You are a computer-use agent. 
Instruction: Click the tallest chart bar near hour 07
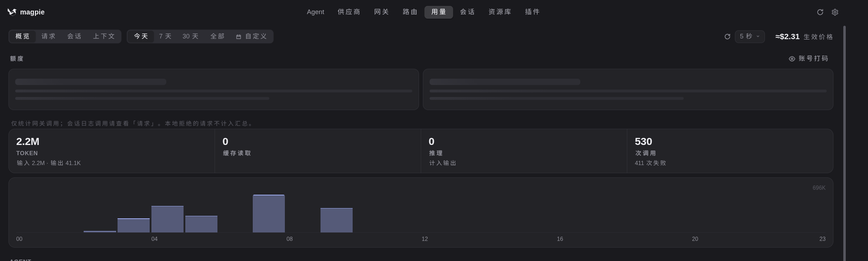click(269, 213)
